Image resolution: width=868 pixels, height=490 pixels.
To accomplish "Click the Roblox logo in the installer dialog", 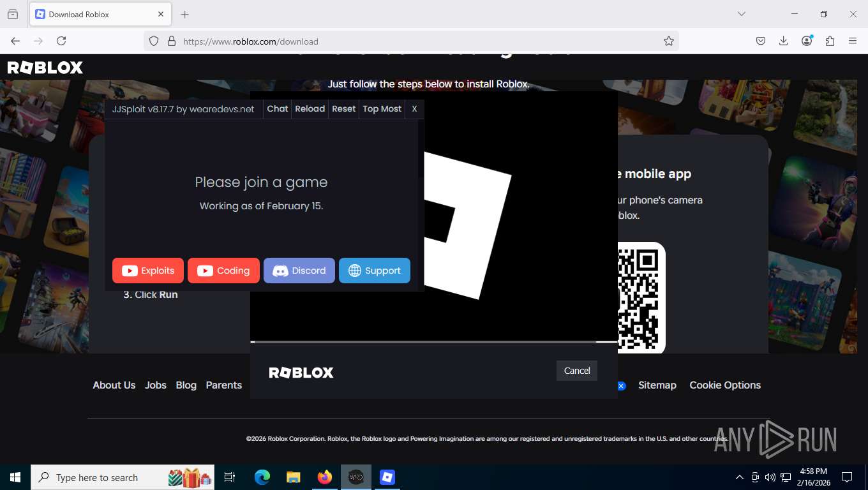I will click(301, 373).
